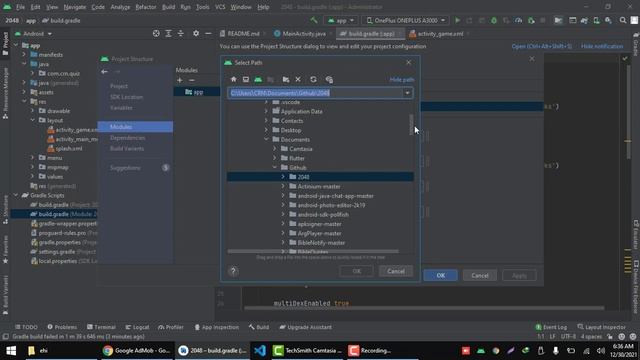This screenshot has width=640, height=360.
Task: Open Android view selector in Project panel
Action: click(x=33, y=33)
